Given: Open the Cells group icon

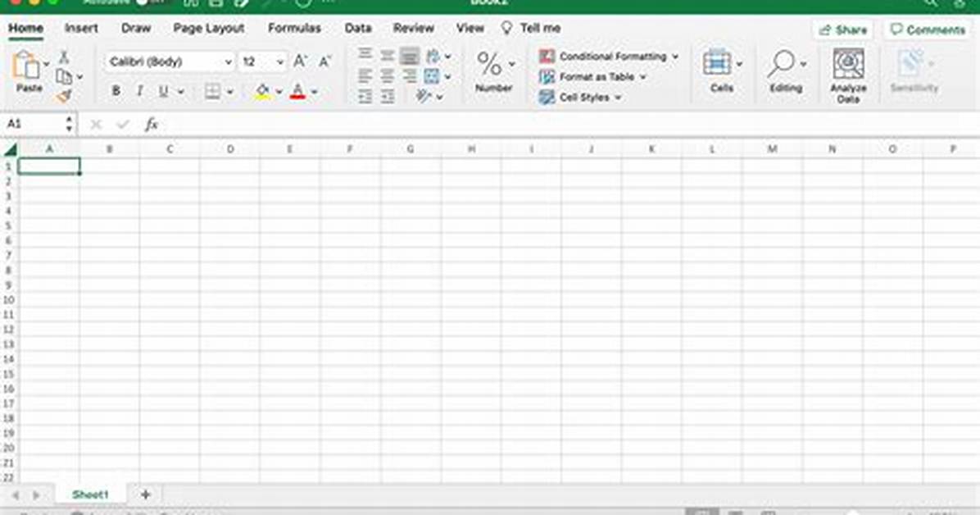Looking at the screenshot, I should click(717, 63).
